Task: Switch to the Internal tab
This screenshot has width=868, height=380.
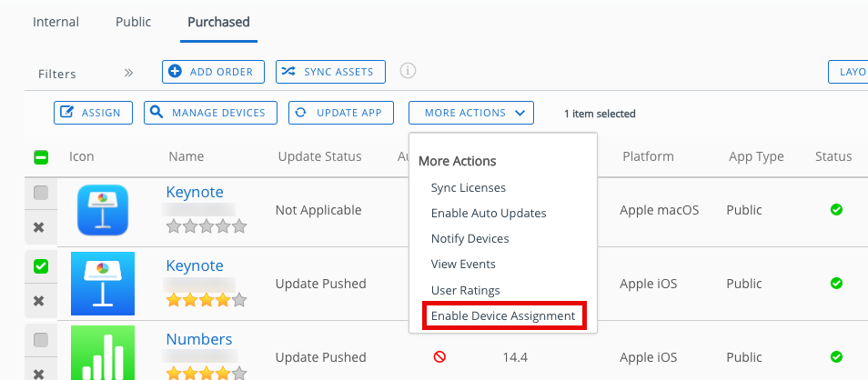Action: point(56,22)
